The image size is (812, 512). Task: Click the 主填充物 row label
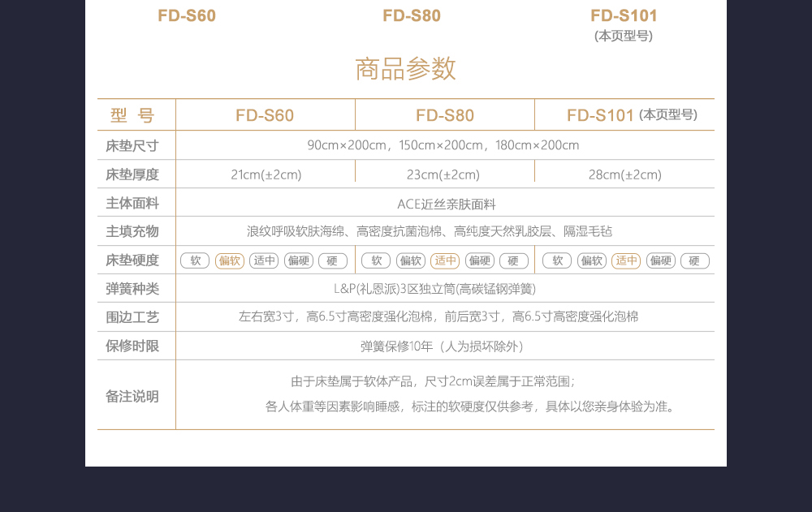132,231
